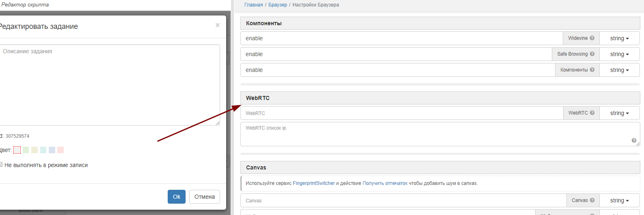Image resolution: width=644 pixels, height=215 pixels.
Task: Open the WebRTC string type dropdown
Action: [x=619, y=113]
